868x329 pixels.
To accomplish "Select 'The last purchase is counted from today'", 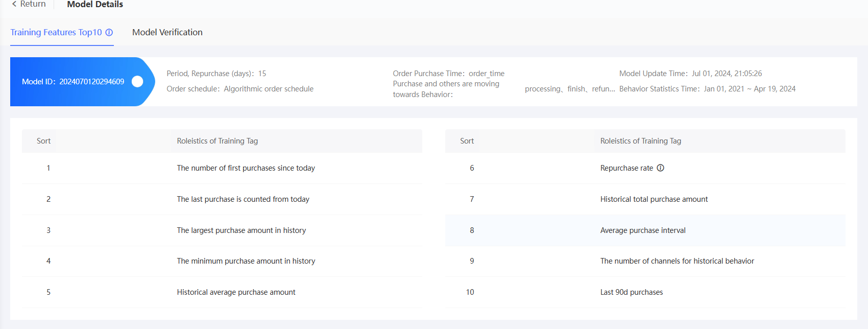I will pyautogui.click(x=243, y=199).
